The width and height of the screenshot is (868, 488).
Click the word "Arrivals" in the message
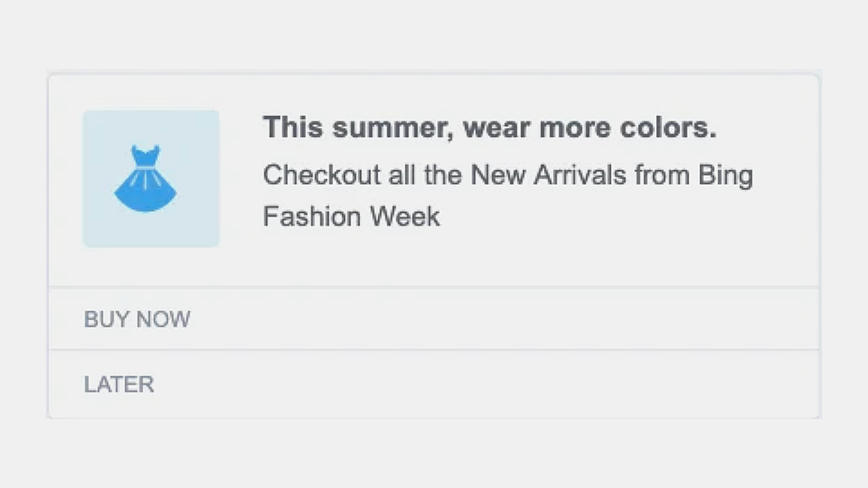click(580, 175)
